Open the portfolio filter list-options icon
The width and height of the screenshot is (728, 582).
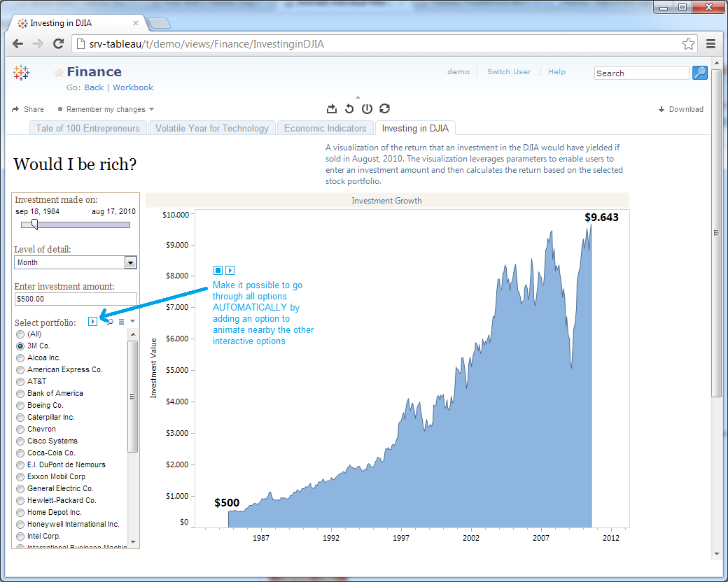[121, 322]
